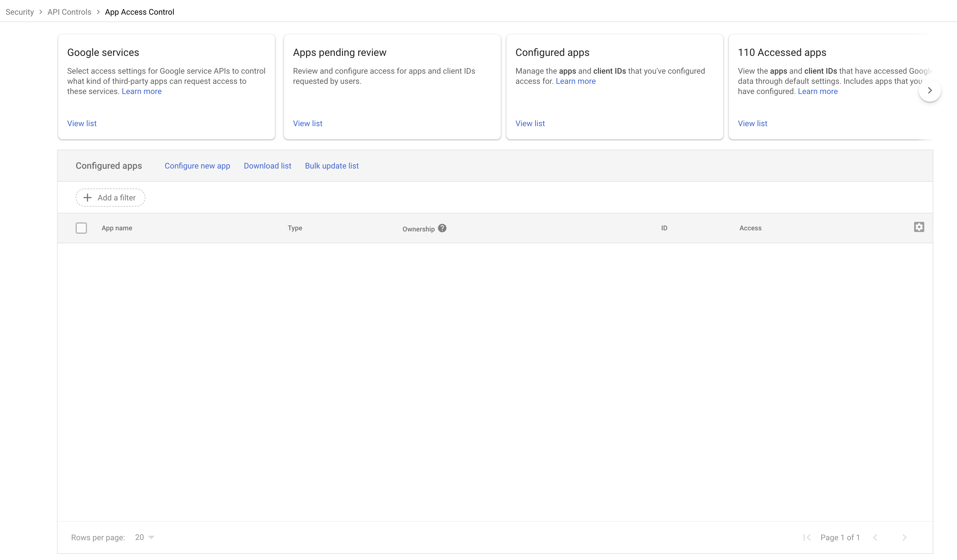This screenshot has height=560, width=957.
Task: Click the Page 1 of 1 indicator
Action: point(840,538)
